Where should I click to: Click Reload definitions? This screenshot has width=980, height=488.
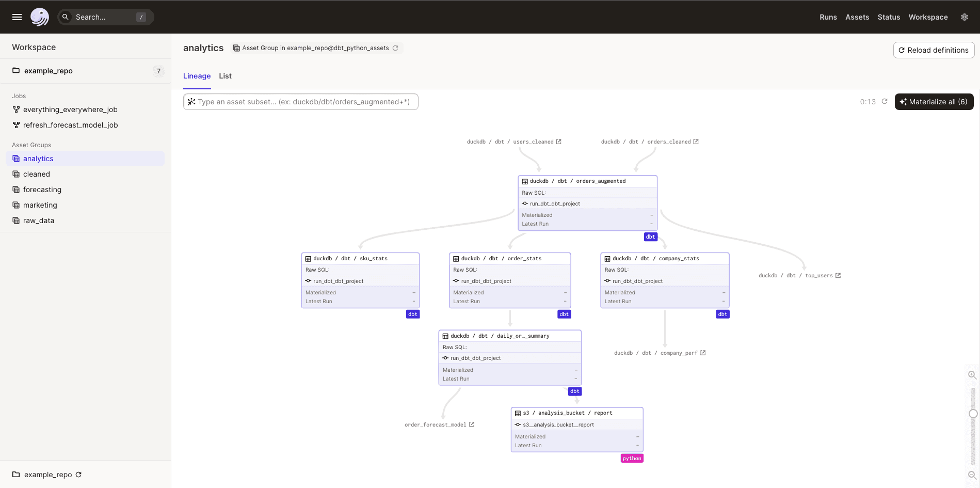(x=934, y=50)
